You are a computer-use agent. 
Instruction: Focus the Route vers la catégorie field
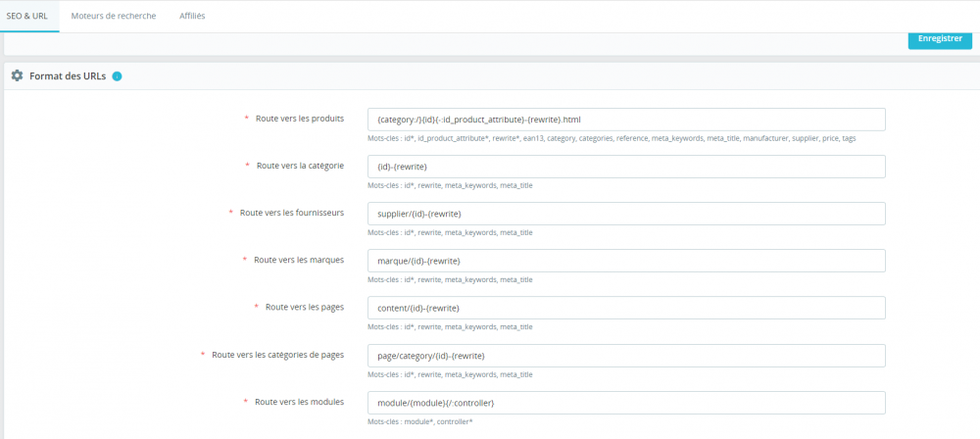pyautogui.click(x=626, y=167)
